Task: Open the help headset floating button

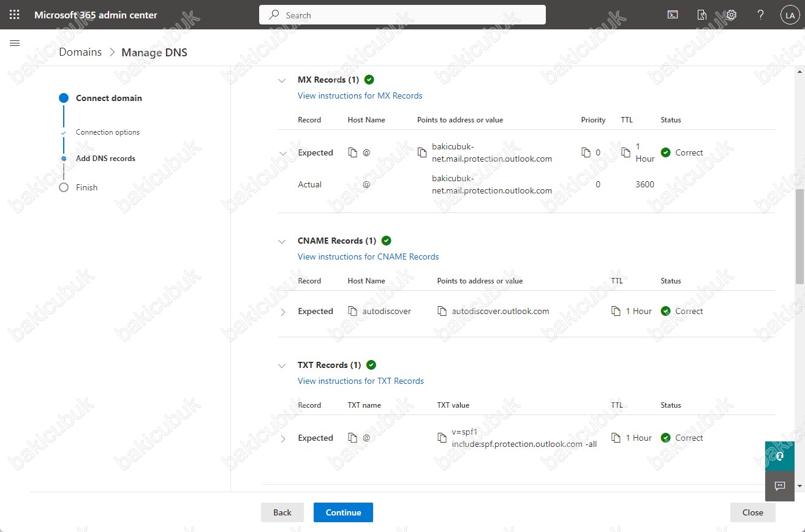Action: (780, 456)
